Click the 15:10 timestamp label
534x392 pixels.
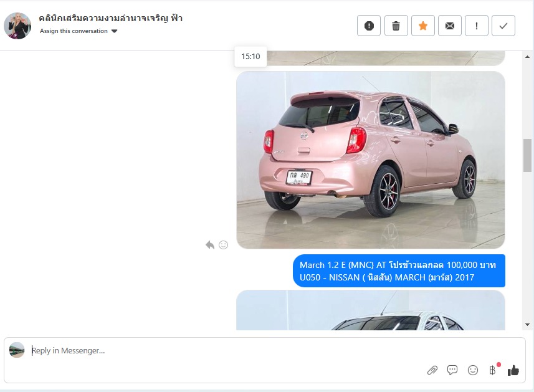pos(250,57)
